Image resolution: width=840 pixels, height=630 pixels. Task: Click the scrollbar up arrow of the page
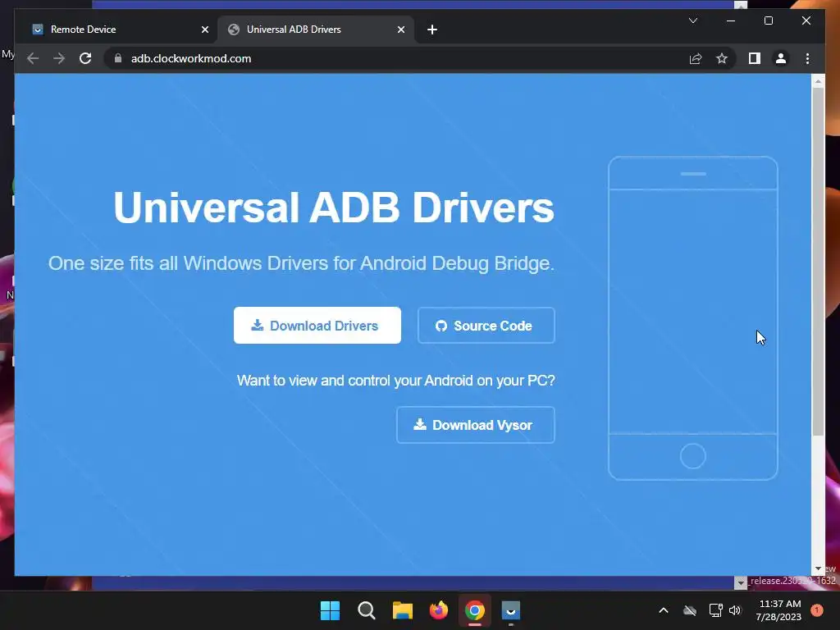pos(818,81)
